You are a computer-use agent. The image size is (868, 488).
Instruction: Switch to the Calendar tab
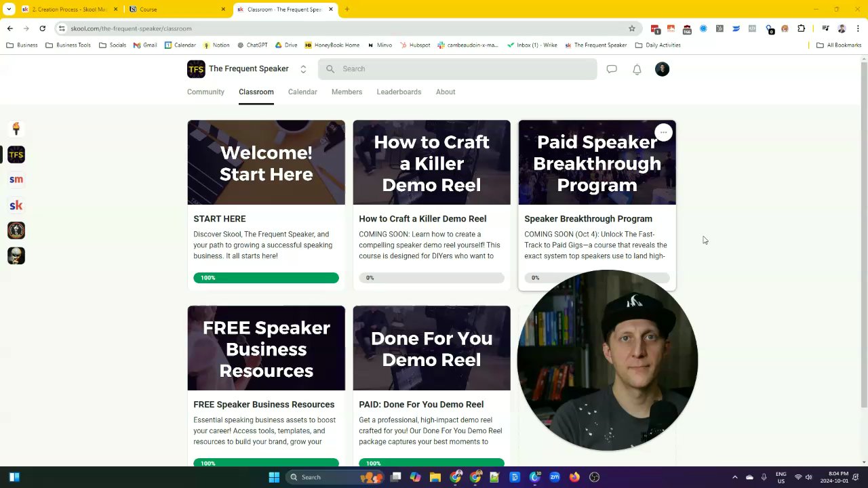pos(302,91)
